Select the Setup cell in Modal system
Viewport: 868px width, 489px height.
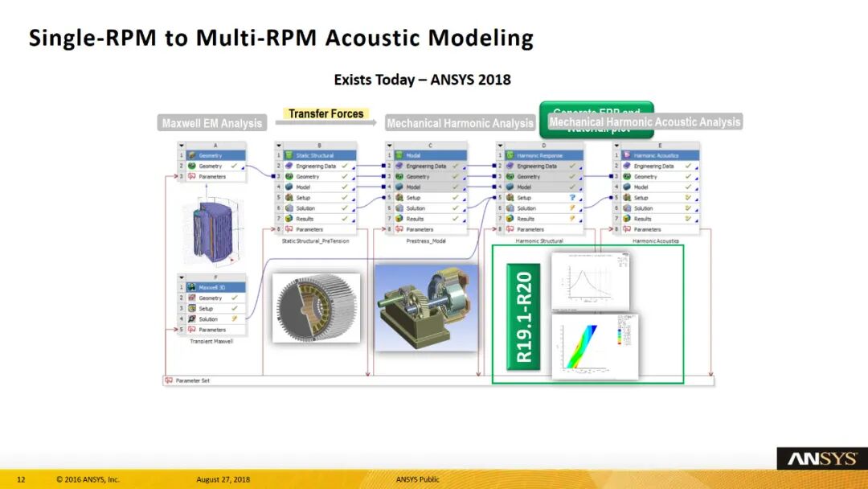413,198
